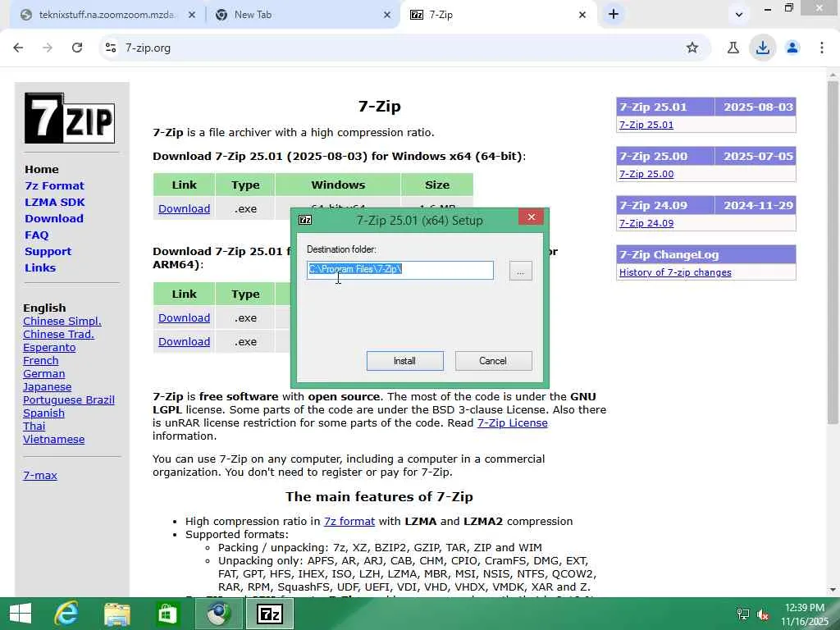This screenshot has height=630, width=840.
Task: Switch language to German
Action: 44,374
